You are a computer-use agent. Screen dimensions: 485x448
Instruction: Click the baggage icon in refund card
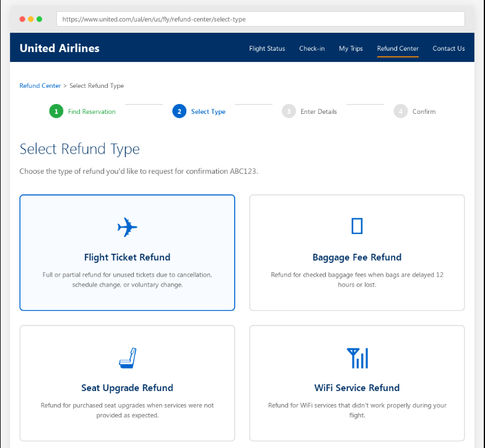click(357, 226)
